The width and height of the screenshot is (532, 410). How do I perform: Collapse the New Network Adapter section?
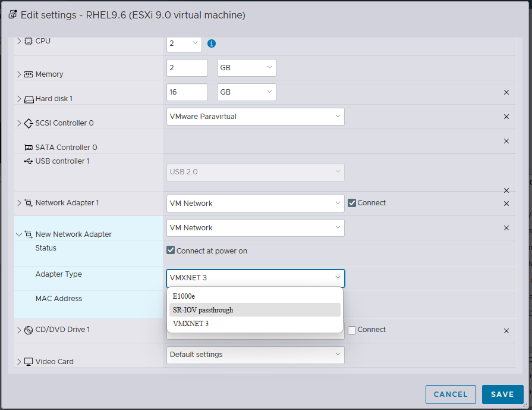(19, 234)
